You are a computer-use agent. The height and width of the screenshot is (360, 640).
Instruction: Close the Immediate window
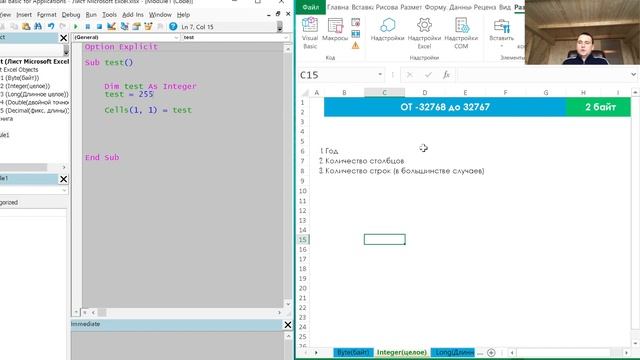click(x=288, y=324)
